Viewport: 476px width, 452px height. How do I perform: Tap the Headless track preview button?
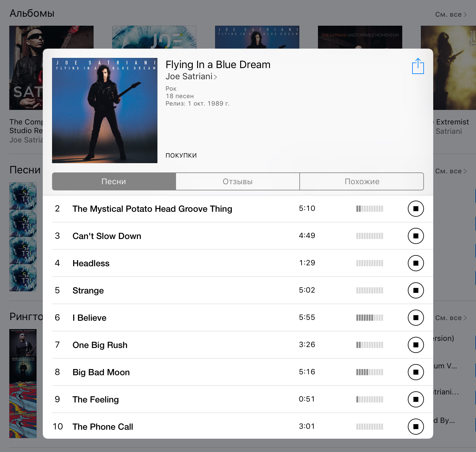click(x=416, y=263)
